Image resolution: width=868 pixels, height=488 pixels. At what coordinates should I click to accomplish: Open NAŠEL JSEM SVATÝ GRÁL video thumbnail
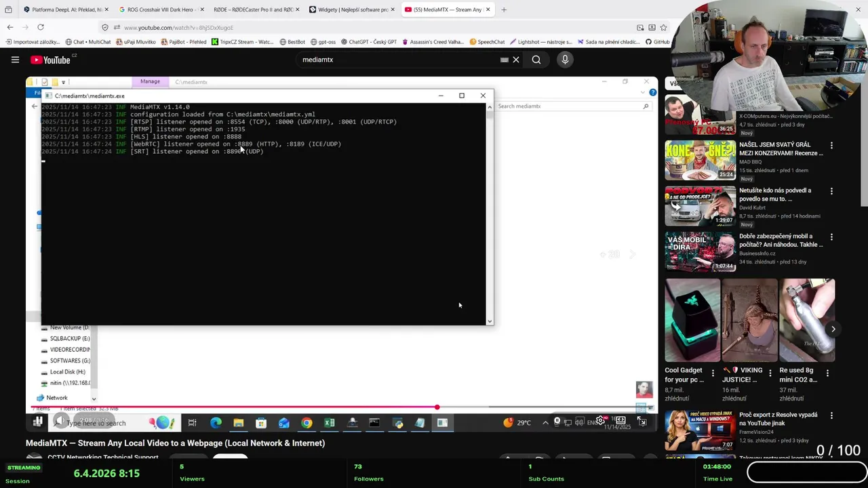pos(700,160)
